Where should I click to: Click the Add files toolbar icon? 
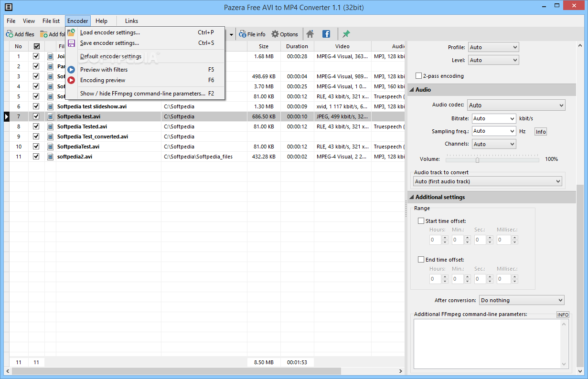coord(10,34)
